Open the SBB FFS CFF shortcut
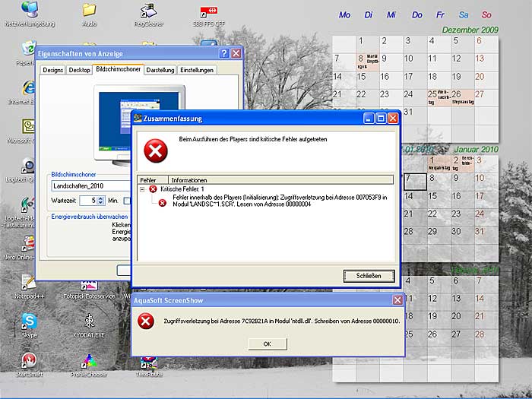This screenshot has height=399, width=532. click(208, 11)
